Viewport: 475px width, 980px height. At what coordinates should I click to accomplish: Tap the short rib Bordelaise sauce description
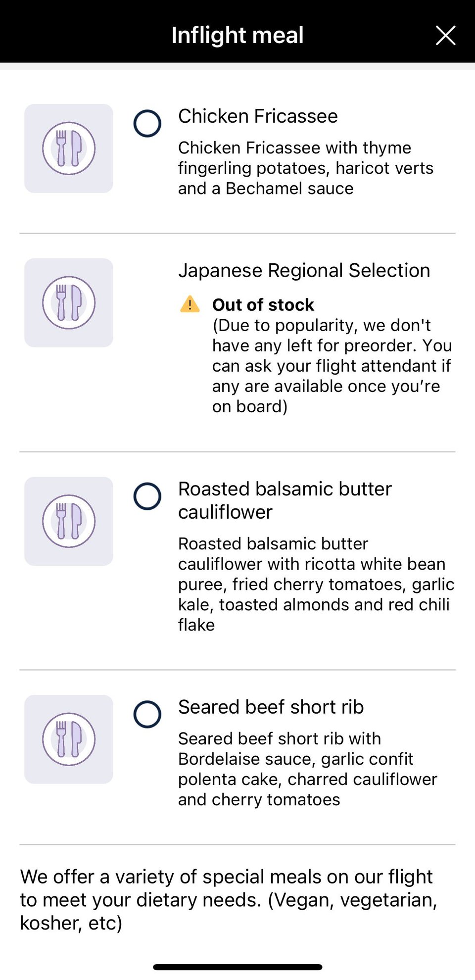(x=307, y=769)
